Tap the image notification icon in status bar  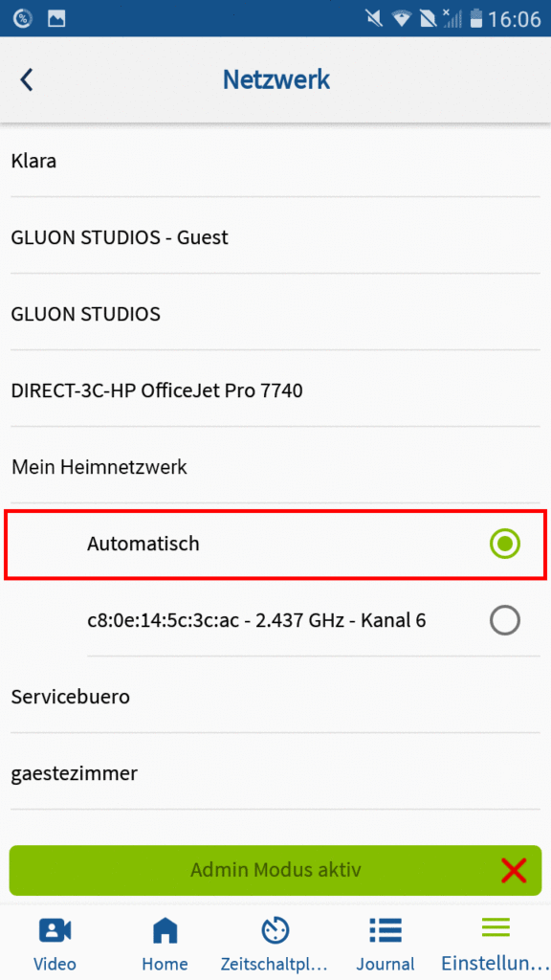coord(56,19)
